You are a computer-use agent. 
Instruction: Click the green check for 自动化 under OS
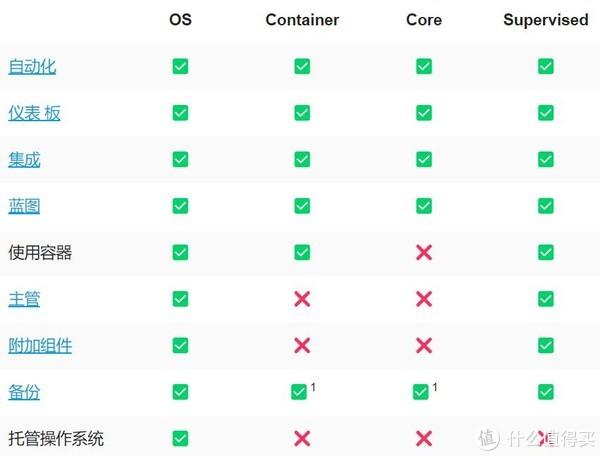point(180,66)
